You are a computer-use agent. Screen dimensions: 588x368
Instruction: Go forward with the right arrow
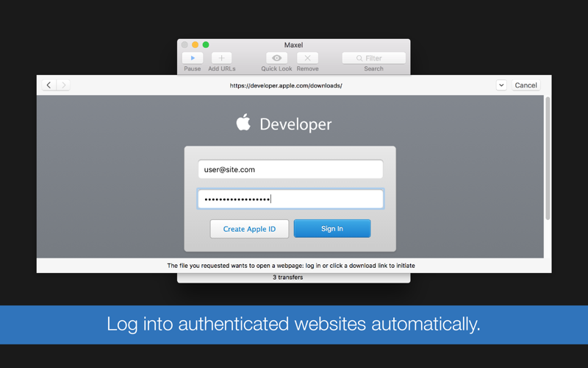63,85
